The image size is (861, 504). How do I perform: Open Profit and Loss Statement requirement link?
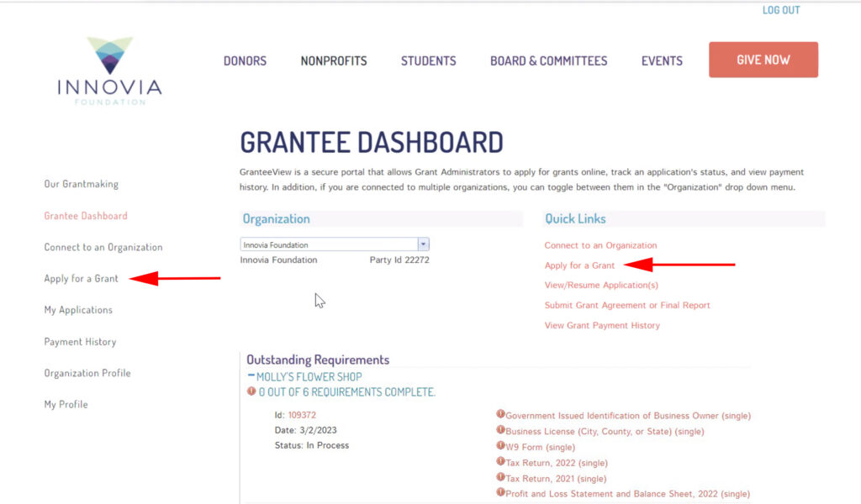click(627, 494)
